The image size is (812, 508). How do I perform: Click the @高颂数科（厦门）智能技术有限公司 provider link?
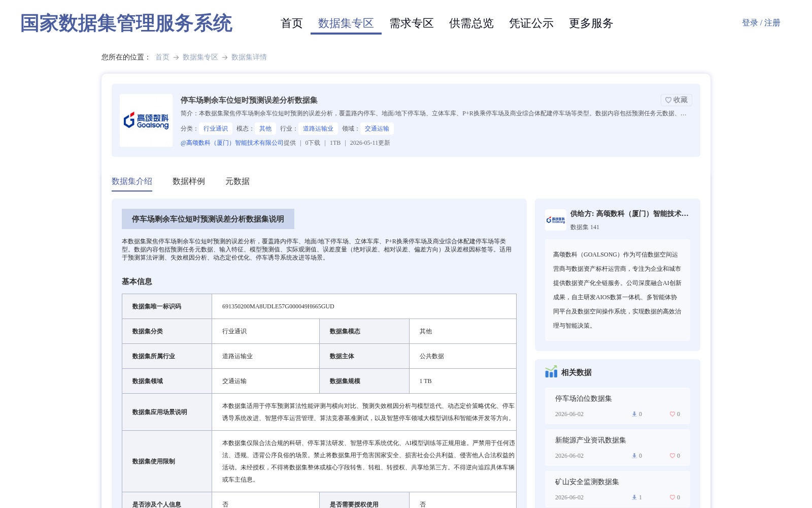pyautogui.click(x=232, y=143)
